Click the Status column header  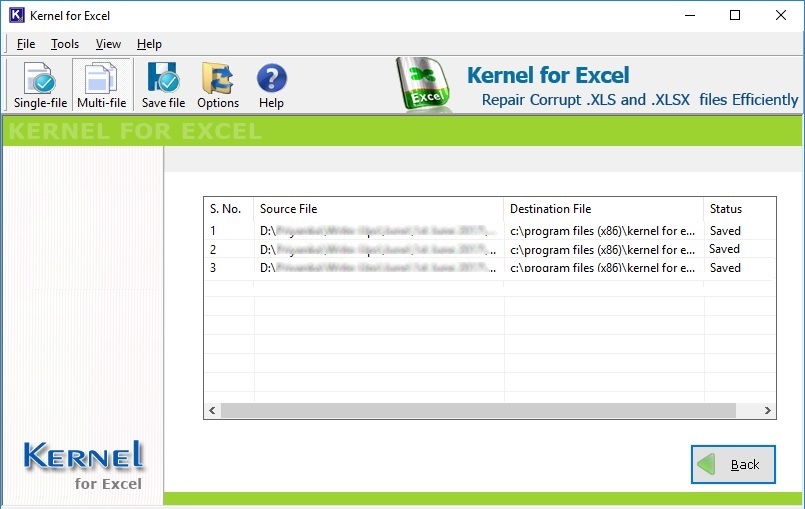click(739, 209)
